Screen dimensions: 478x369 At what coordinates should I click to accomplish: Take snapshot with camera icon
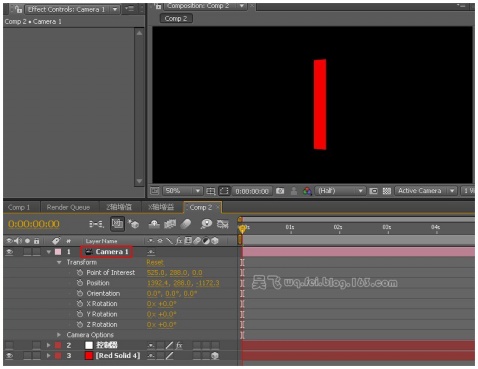(280, 191)
